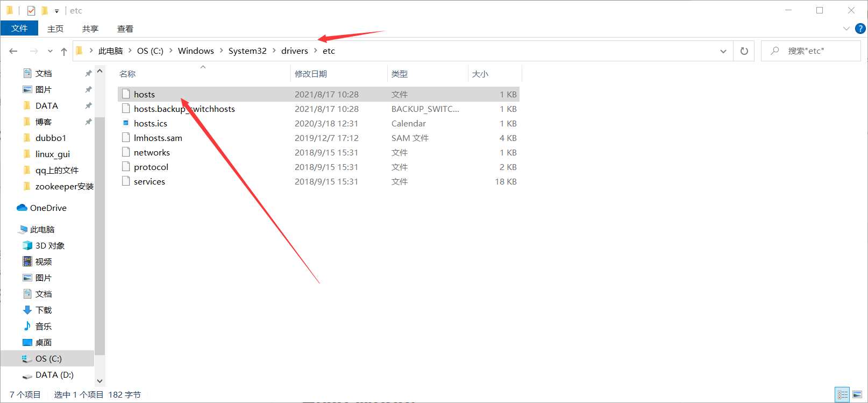This screenshot has height=403, width=868.
Task: Click the 1 KB size cell for networks
Action: pyautogui.click(x=508, y=152)
